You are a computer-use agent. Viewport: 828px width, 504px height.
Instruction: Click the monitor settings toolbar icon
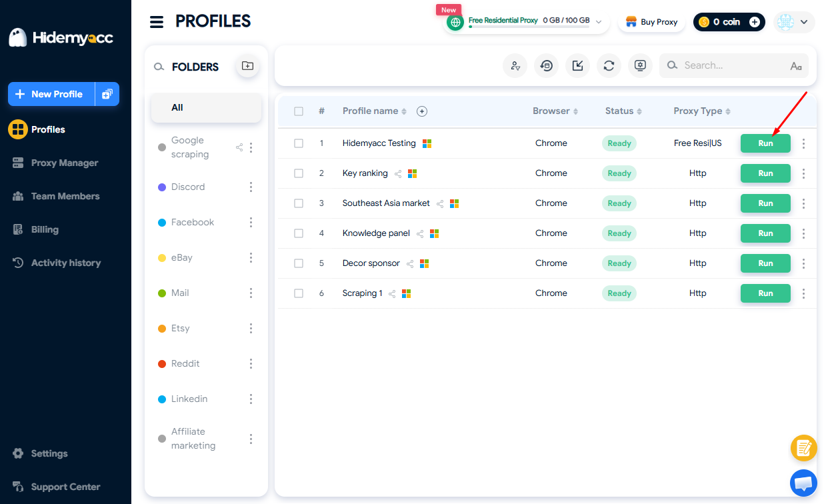coord(640,65)
